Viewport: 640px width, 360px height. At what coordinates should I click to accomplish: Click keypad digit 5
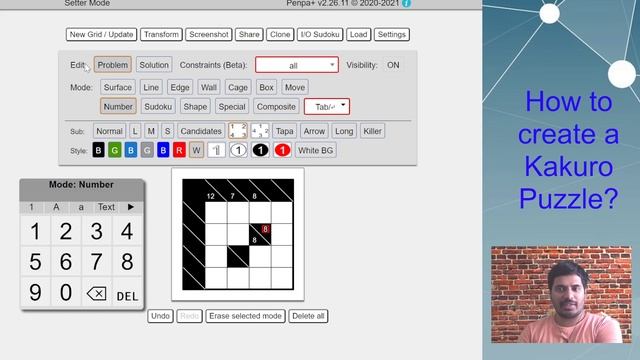click(35, 262)
